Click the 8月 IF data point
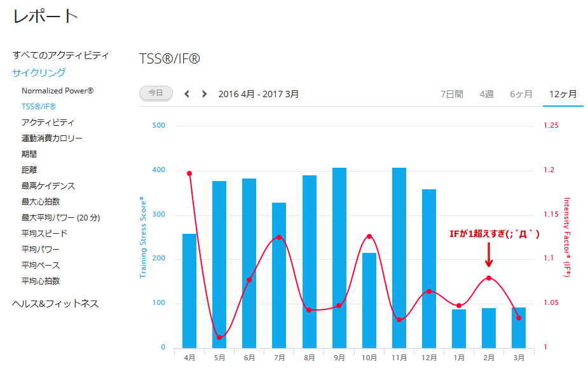The height and width of the screenshot is (378, 588). click(309, 310)
